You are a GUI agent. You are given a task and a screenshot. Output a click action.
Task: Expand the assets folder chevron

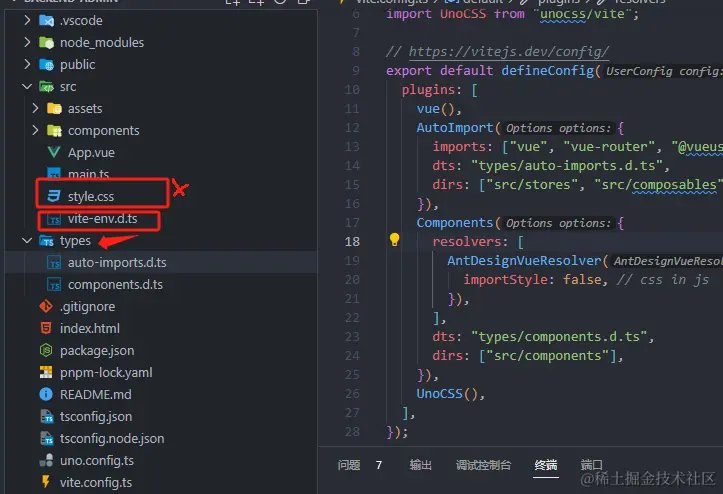pos(36,108)
